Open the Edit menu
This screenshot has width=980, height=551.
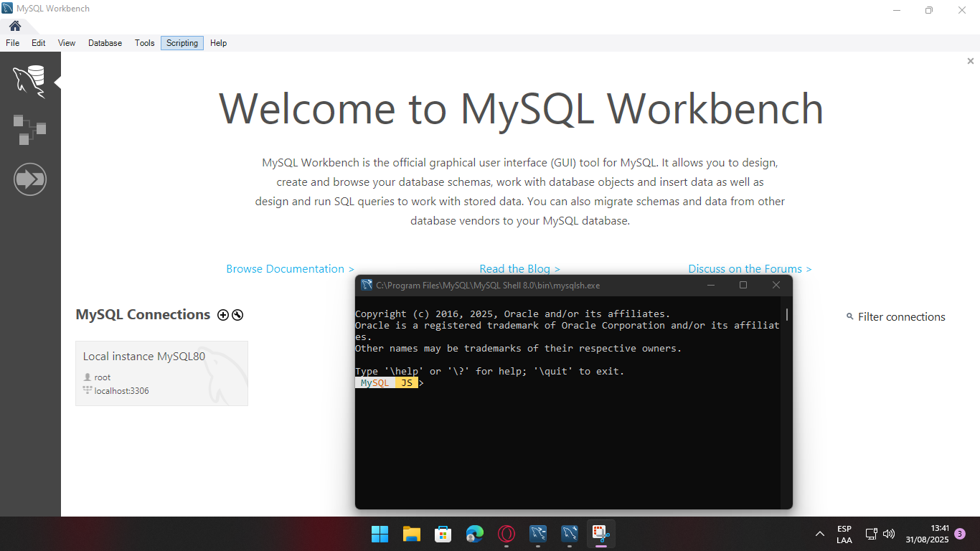coord(39,43)
